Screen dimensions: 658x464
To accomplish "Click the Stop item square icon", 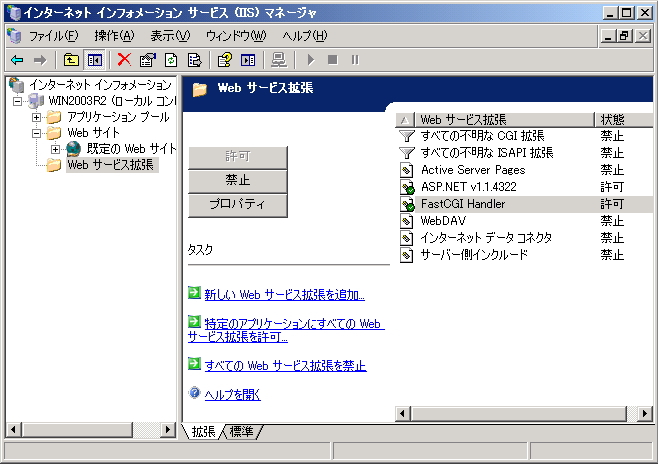I will pos(333,60).
